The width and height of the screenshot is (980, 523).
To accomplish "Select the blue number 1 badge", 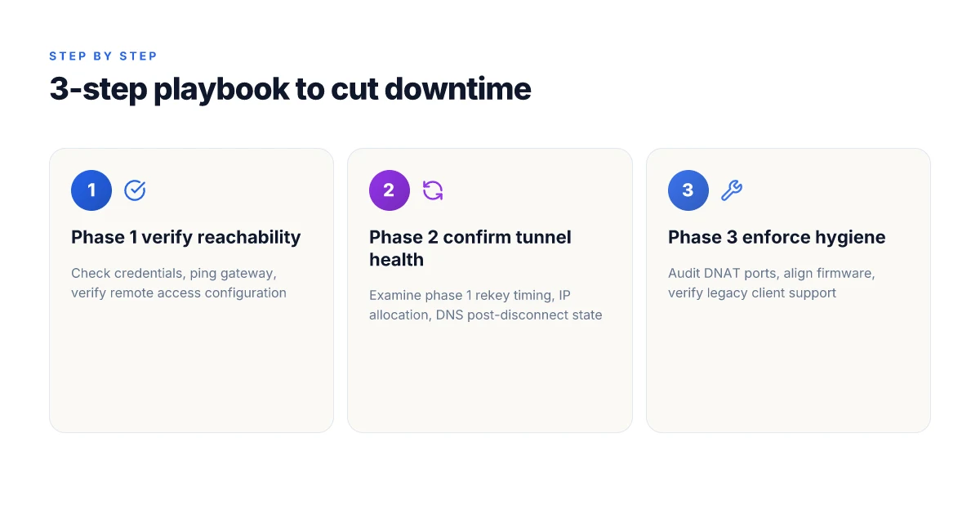I will pyautogui.click(x=91, y=190).
